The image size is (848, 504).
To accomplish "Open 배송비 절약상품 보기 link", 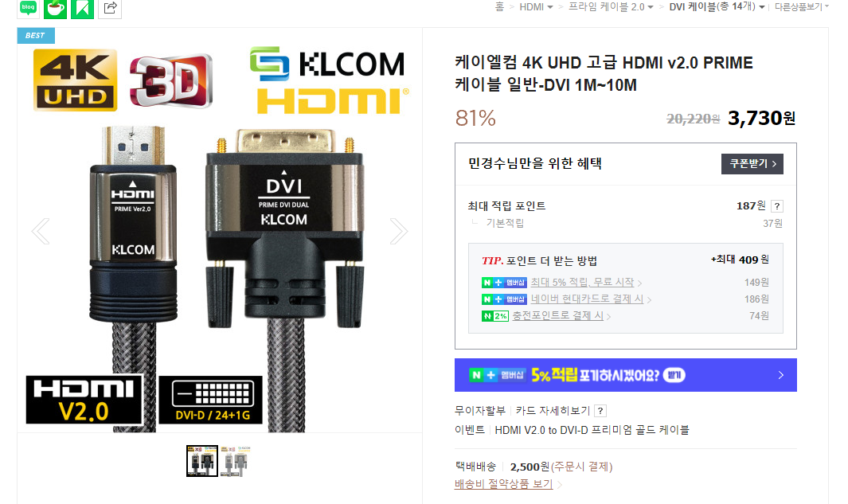I will (503, 484).
